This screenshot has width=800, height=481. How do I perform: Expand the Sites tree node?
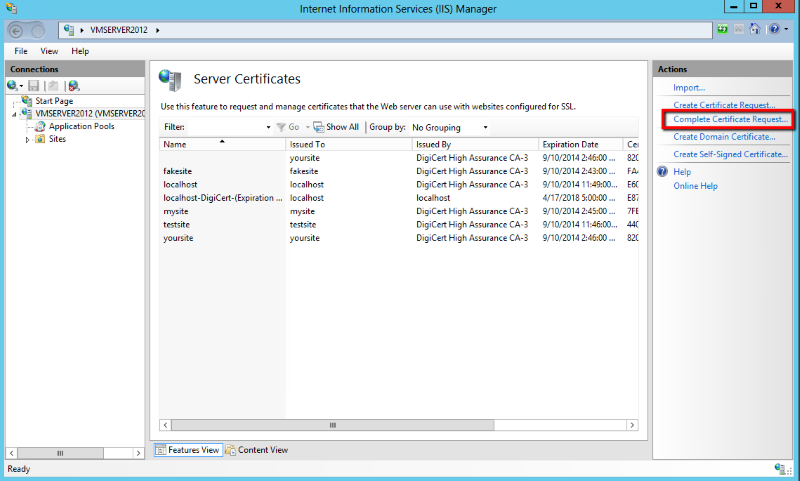pos(28,139)
